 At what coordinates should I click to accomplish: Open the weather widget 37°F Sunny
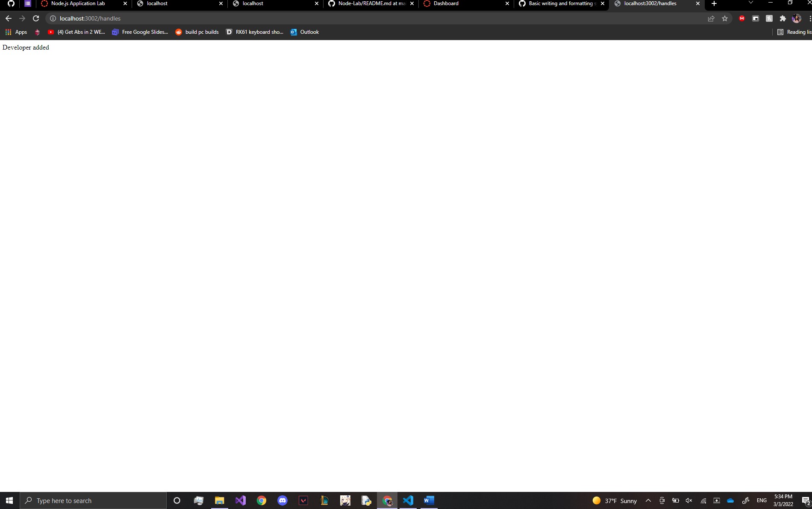(615, 500)
